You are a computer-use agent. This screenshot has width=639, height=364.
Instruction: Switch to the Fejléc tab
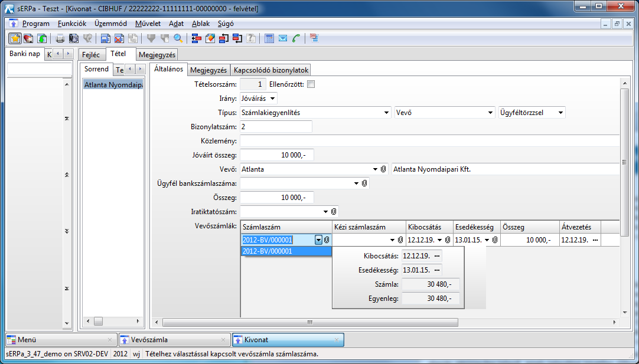pyautogui.click(x=91, y=54)
